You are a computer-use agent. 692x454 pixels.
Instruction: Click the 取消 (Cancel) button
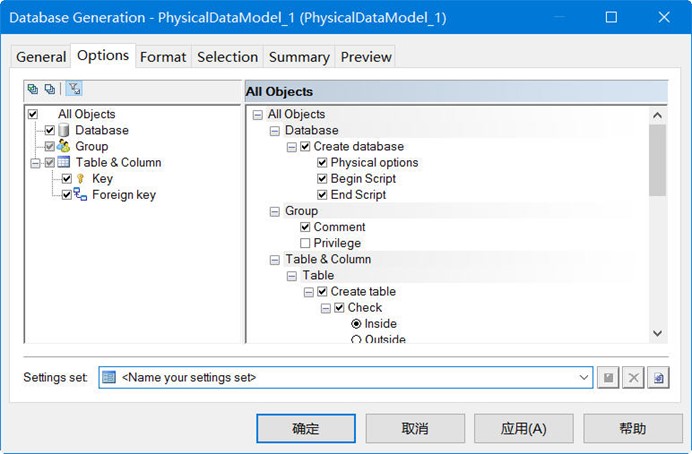click(x=415, y=428)
